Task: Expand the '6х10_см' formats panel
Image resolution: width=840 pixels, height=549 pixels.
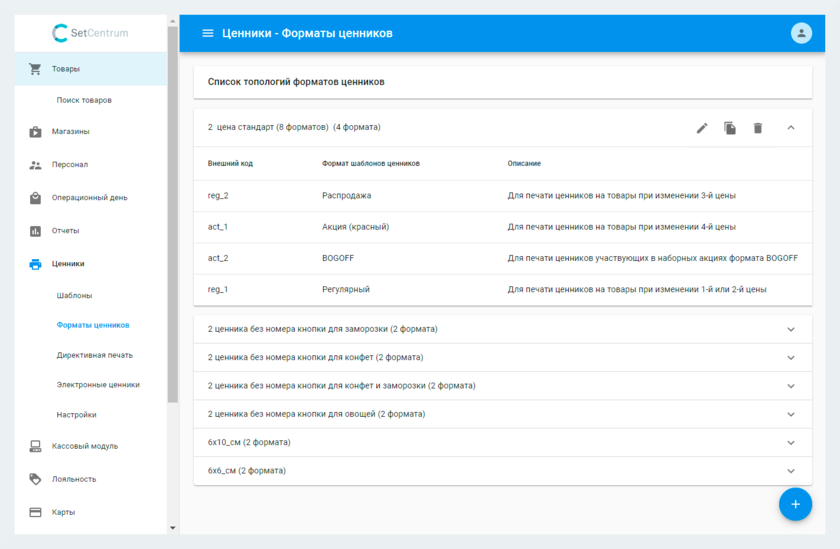Action: click(791, 442)
